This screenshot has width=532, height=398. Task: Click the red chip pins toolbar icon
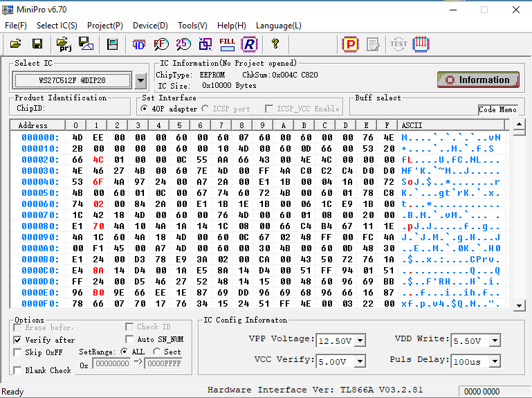coord(421,44)
